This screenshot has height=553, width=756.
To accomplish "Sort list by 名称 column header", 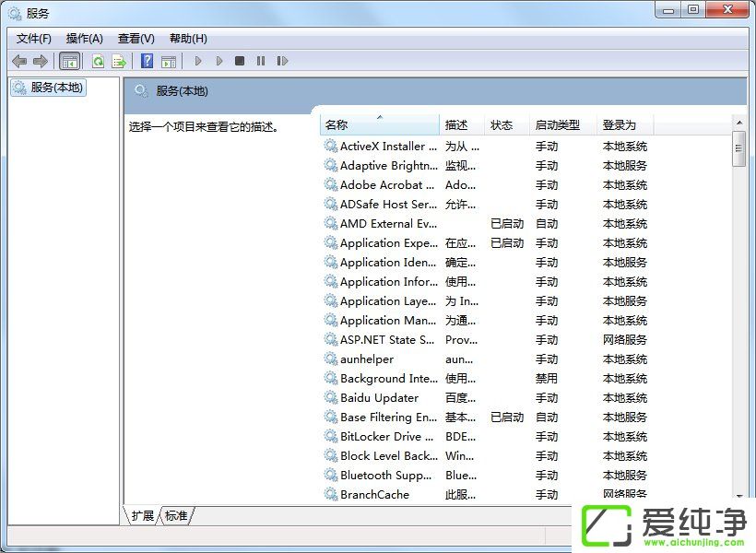I will pyautogui.click(x=379, y=124).
